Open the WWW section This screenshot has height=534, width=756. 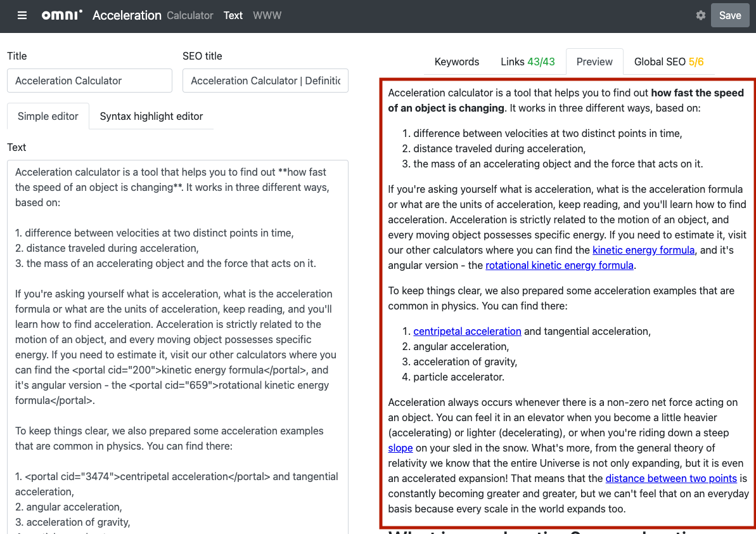click(x=267, y=15)
